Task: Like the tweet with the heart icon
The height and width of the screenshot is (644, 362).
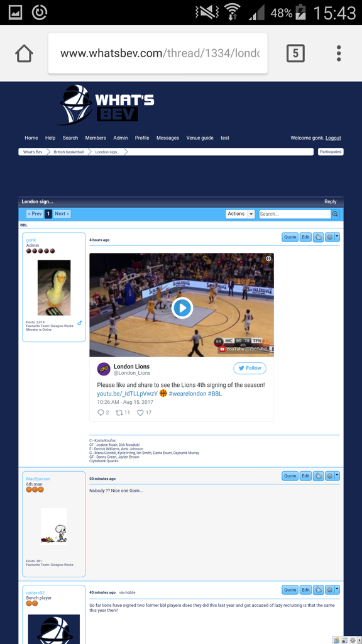Action: [x=140, y=413]
